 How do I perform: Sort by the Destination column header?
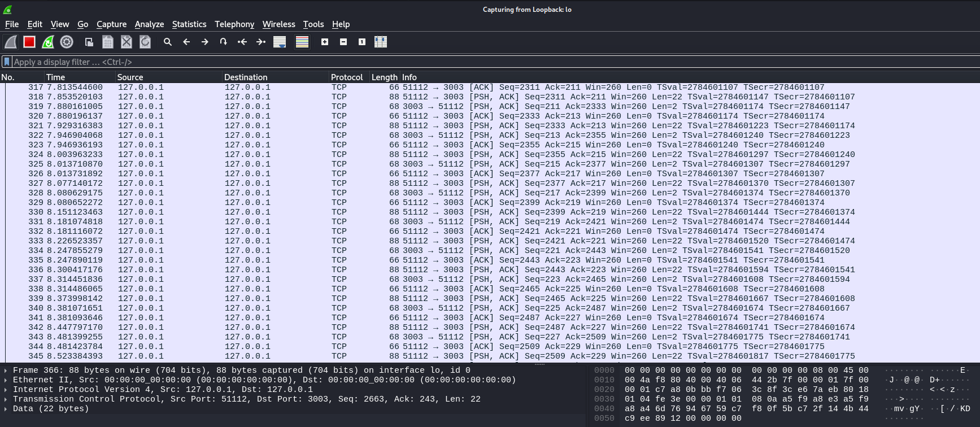276,77
